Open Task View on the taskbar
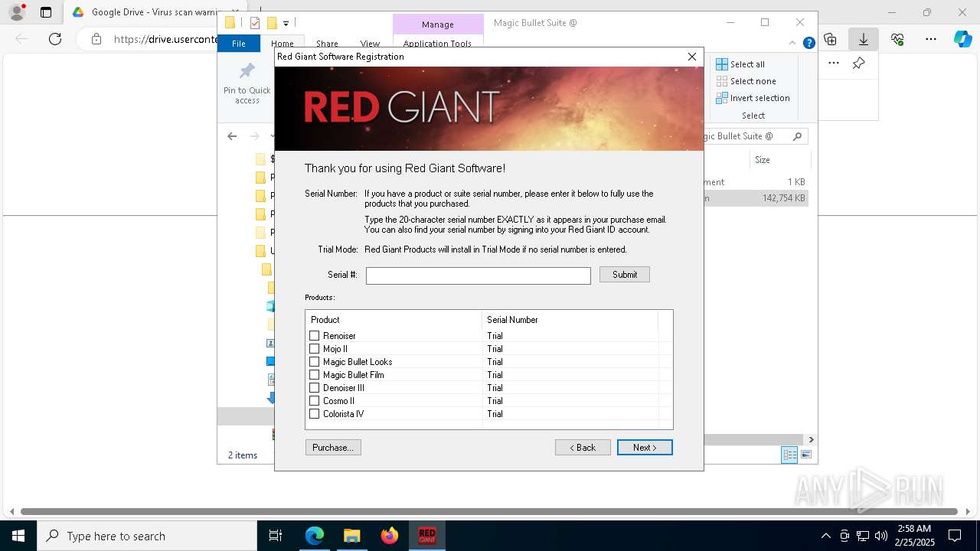The height and width of the screenshot is (551, 980). point(276,536)
